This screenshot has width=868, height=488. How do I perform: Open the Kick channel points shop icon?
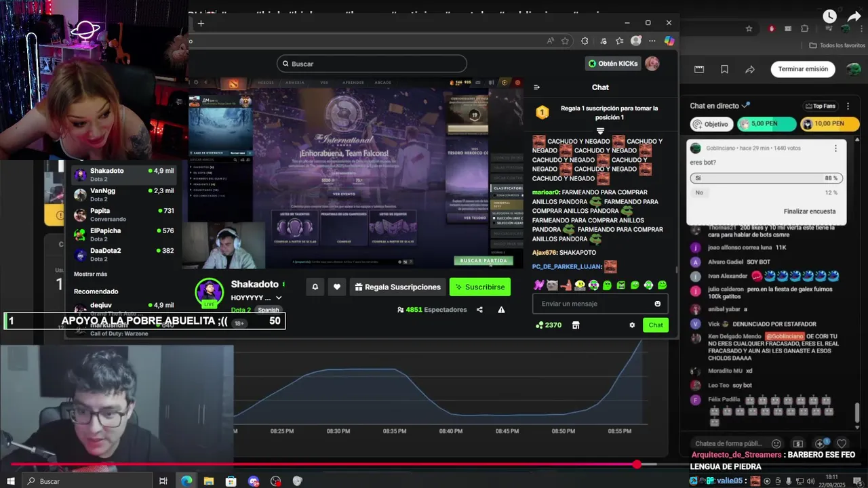point(576,325)
